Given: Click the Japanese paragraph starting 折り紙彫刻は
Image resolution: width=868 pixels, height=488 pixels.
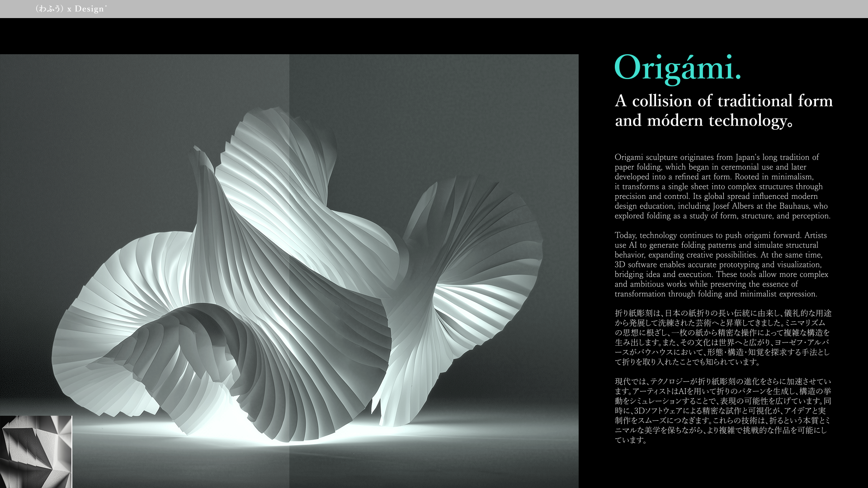Looking at the screenshot, I should pos(722,337).
